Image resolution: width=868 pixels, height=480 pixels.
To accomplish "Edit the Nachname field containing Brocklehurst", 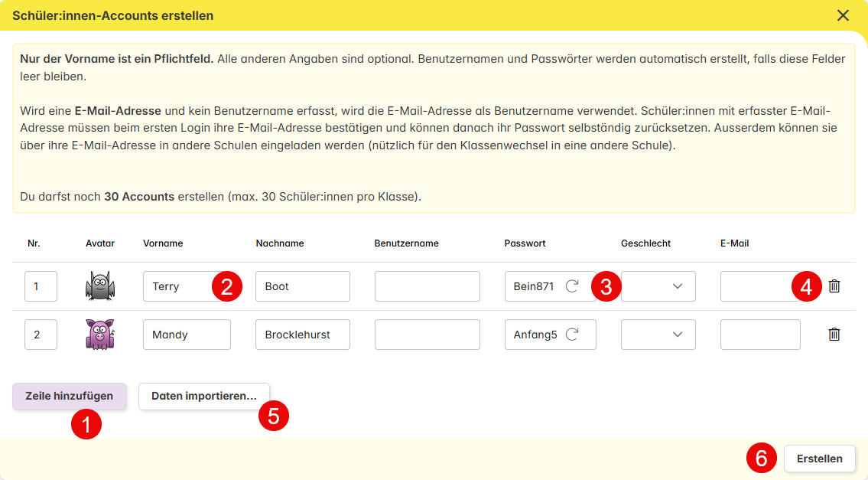I will (x=303, y=335).
